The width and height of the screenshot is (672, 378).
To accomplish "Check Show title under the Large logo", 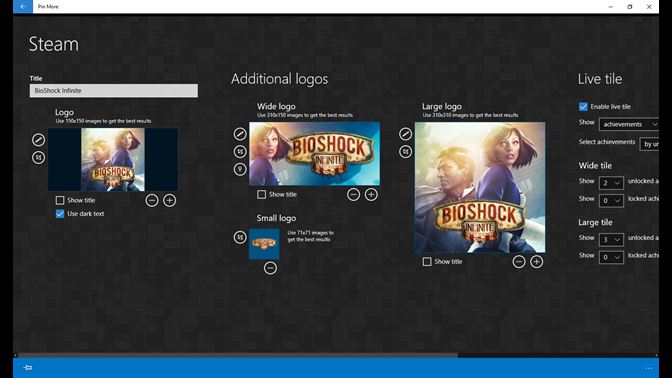I will [x=427, y=261].
